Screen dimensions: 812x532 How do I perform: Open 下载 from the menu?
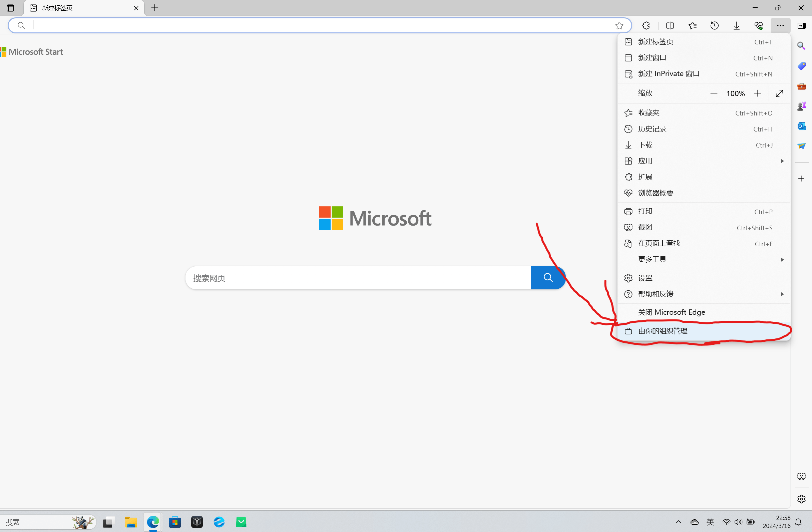coord(704,145)
